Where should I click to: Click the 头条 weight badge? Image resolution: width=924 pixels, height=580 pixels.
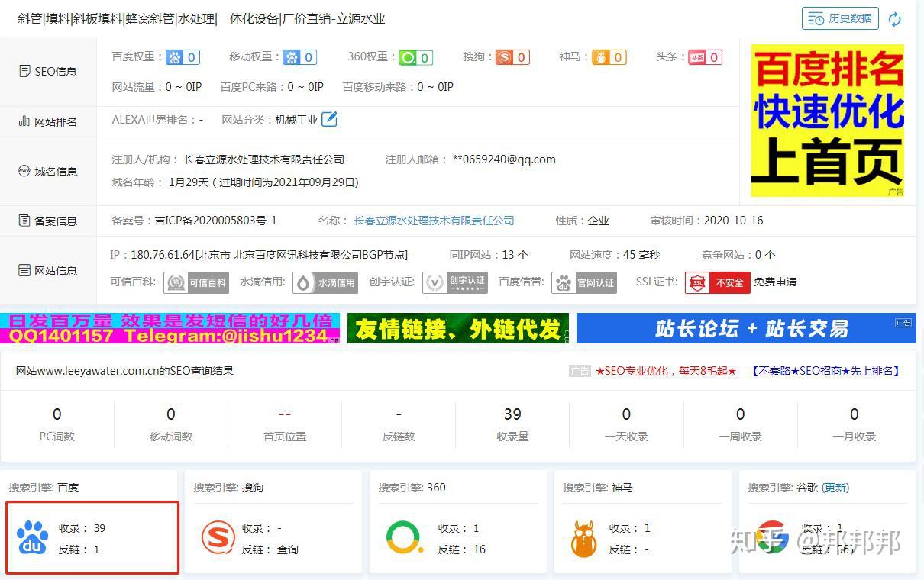(705, 57)
